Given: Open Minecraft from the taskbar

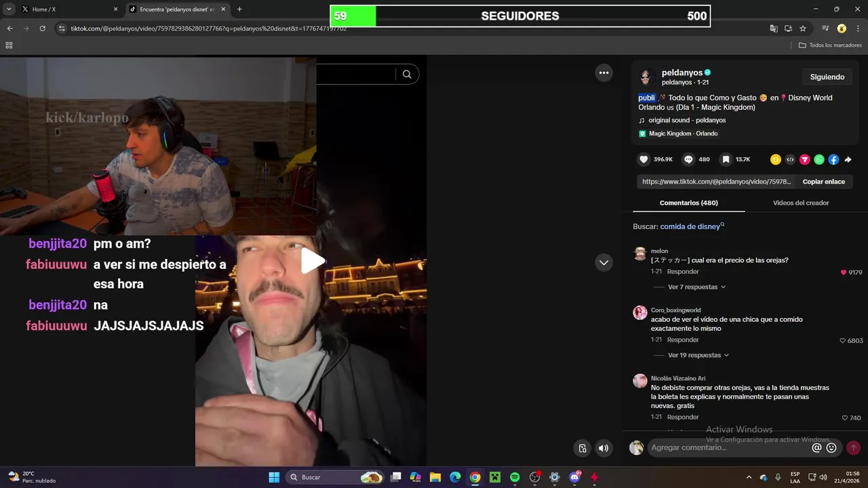Looking at the screenshot, I should pyautogui.click(x=495, y=477).
